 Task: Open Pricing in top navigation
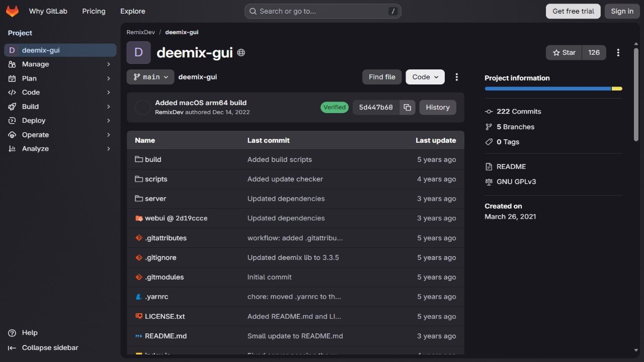click(94, 11)
